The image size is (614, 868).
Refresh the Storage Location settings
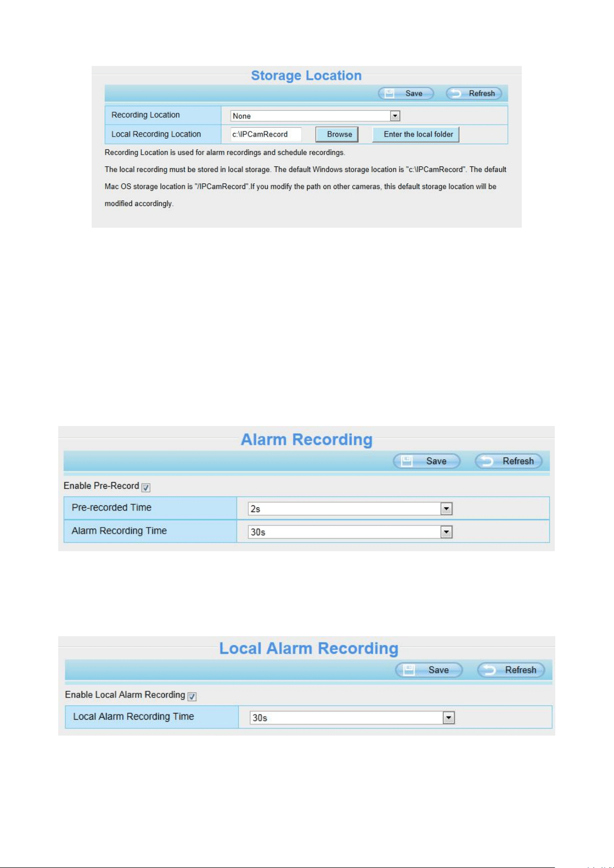[474, 93]
